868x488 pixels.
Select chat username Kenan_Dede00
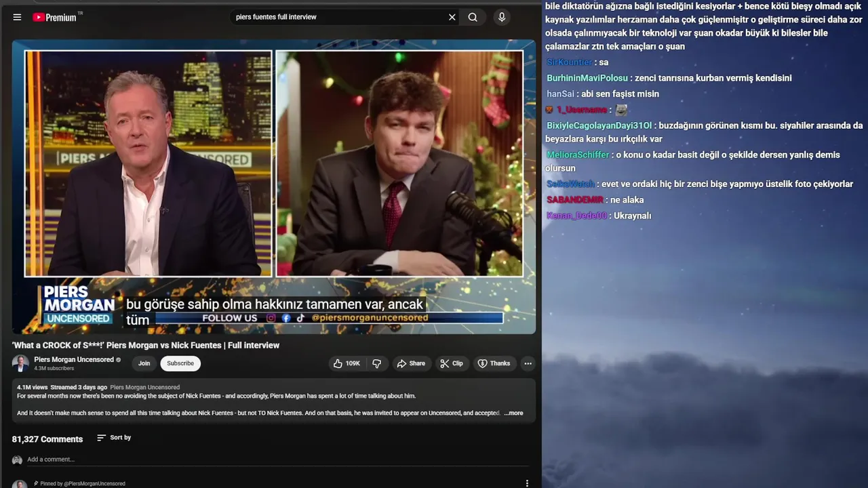(x=576, y=216)
